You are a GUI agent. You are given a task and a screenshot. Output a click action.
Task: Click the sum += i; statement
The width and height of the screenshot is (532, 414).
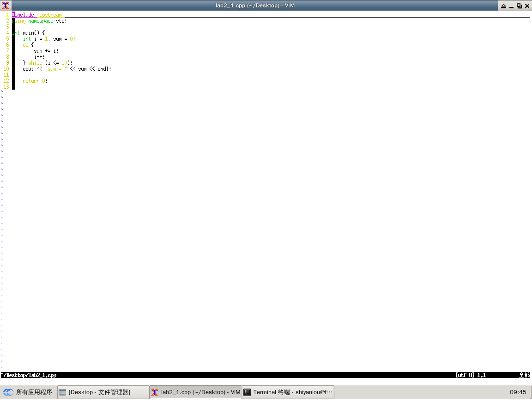coord(46,51)
